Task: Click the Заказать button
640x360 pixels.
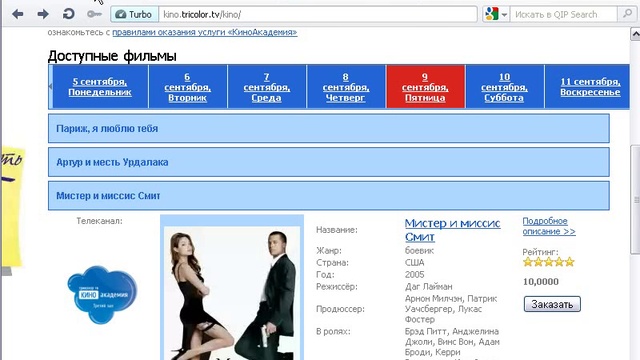Action: (x=552, y=304)
